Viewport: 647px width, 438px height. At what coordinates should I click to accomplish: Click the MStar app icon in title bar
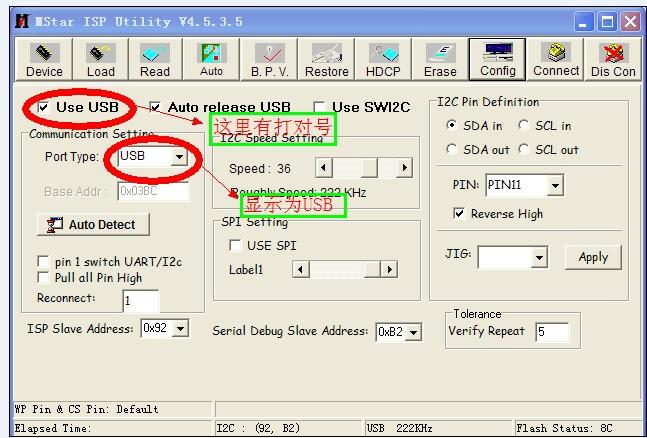[x=22, y=21]
